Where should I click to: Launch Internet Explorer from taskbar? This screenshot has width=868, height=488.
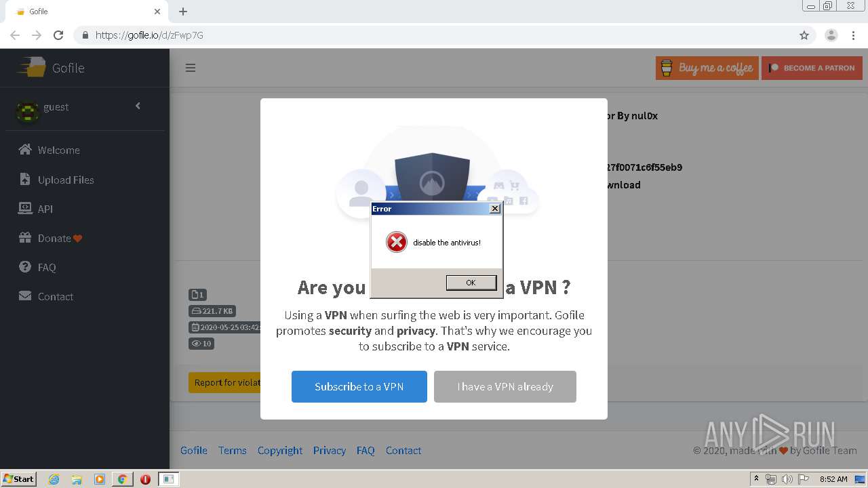click(54, 479)
